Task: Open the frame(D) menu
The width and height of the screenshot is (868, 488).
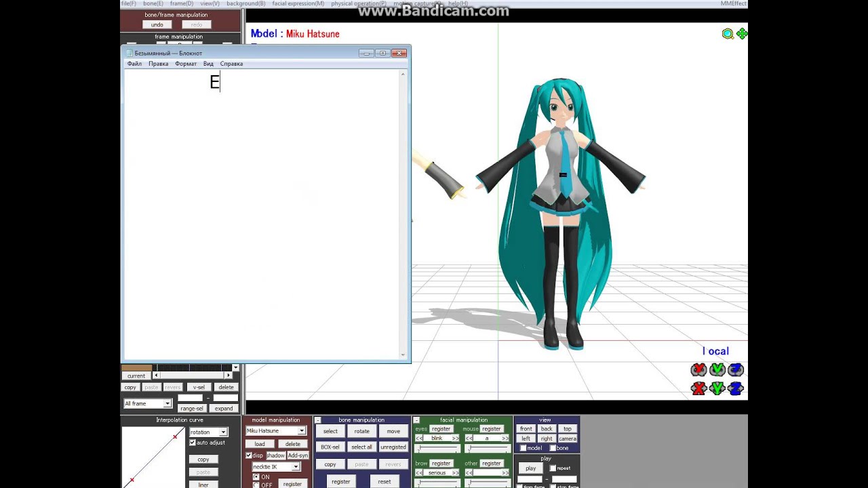Action: (182, 3)
